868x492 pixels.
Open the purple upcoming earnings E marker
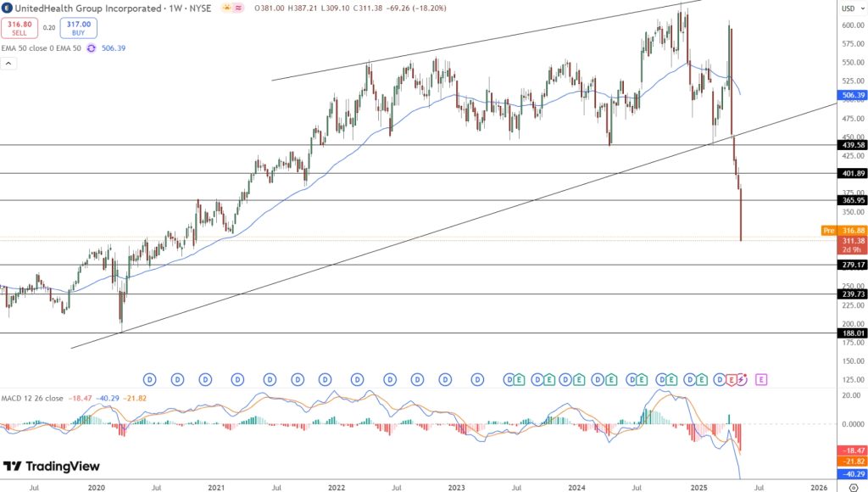point(761,379)
